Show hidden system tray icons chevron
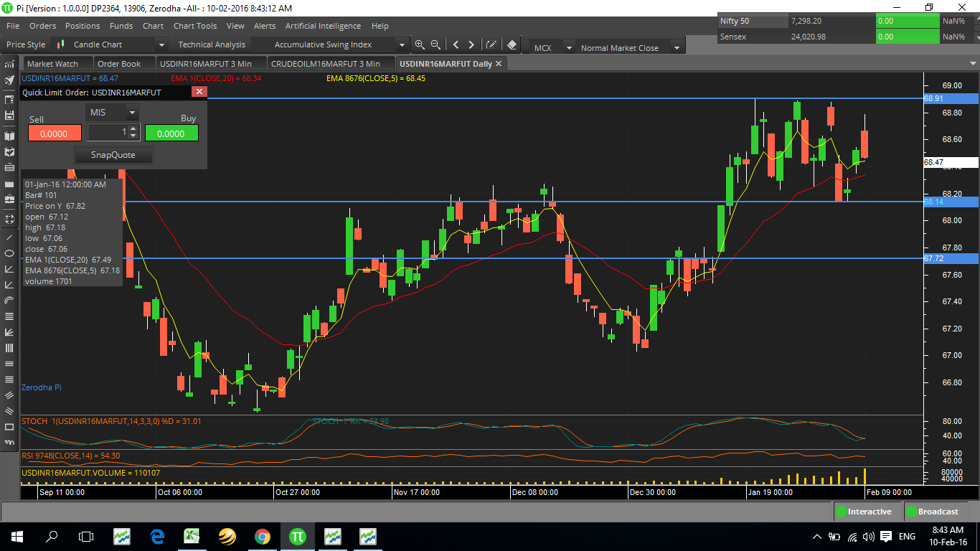The width and height of the screenshot is (980, 551). (816, 537)
